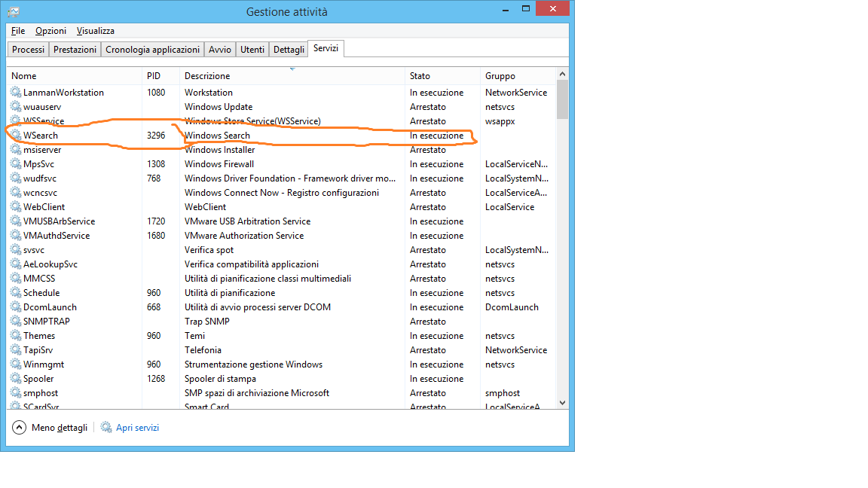Select Strumentazione gestione Windows description
868x488 pixels.
(x=253, y=364)
